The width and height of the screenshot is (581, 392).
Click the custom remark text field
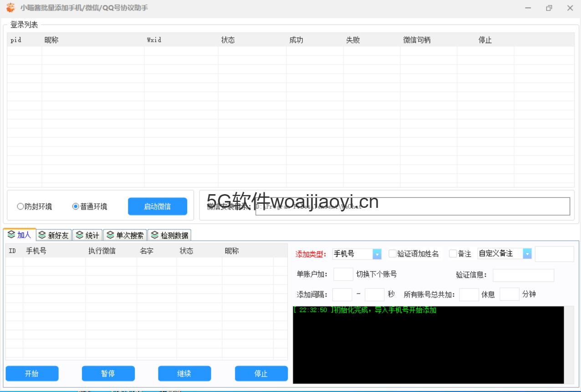pyautogui.click(x=555, y=254)
